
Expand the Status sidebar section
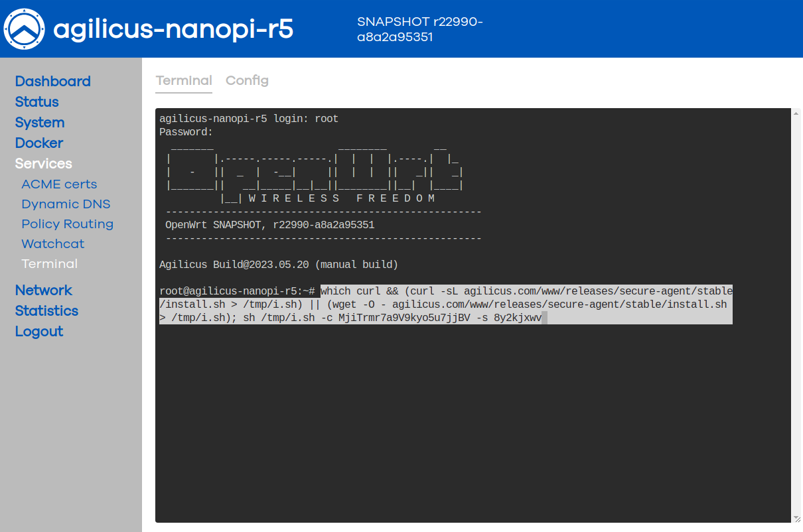coord(36,101)
